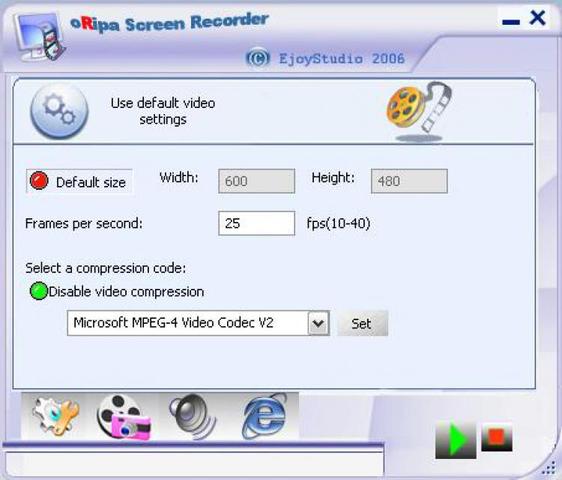Screen dimensions: 562x480
Task: Open the speaker audio settings icon
Action: coord(193,416)
